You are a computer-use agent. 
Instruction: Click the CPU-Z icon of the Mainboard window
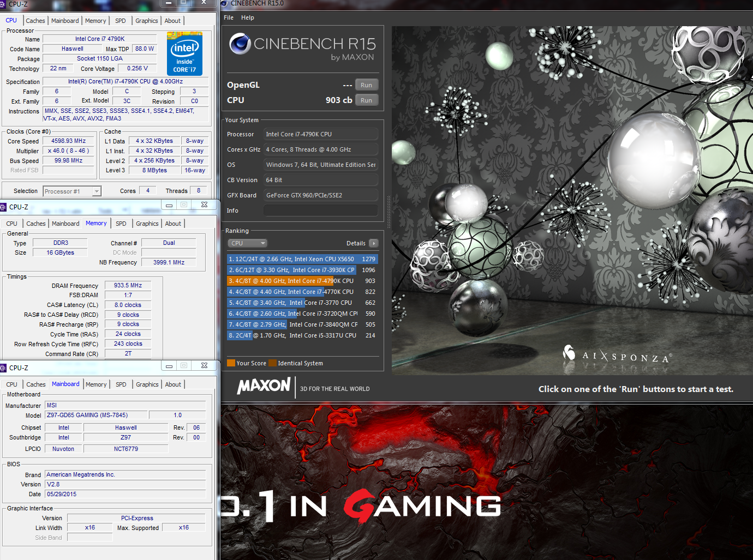(3, 368)
